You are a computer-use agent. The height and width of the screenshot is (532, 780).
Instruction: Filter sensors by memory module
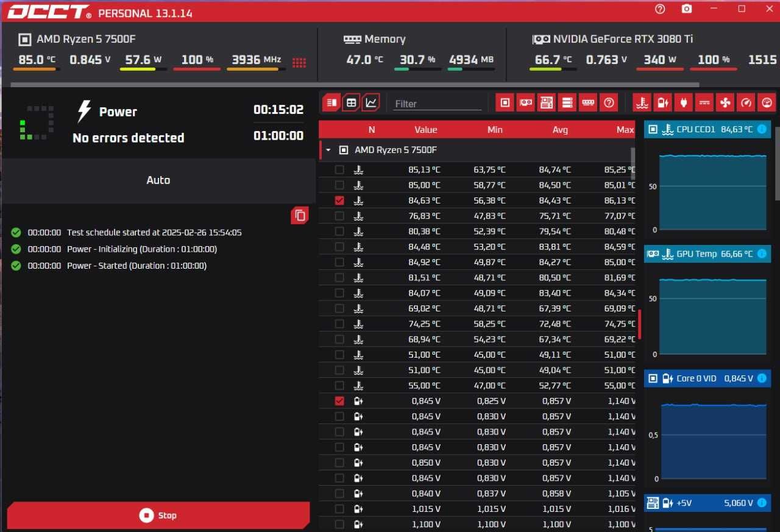587,102
